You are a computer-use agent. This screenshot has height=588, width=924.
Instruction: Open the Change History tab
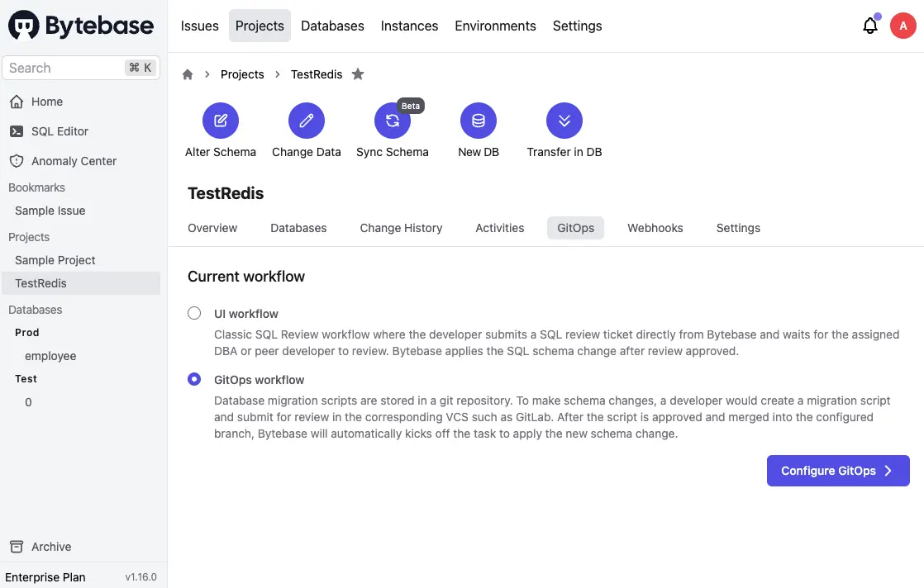click(401, 227)
